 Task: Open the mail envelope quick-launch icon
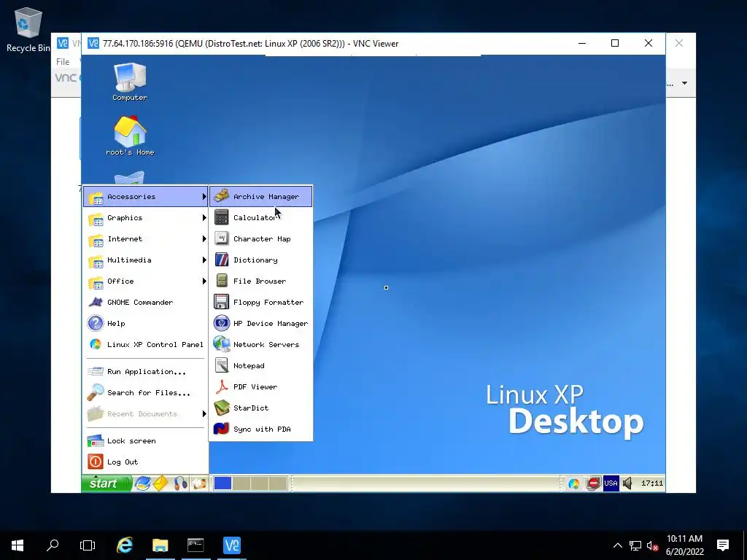[161, 483]
